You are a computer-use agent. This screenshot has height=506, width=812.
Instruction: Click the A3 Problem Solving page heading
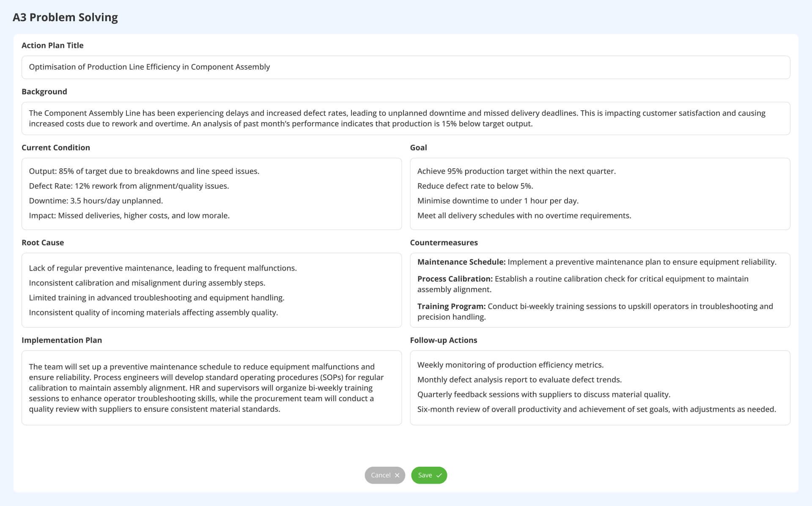65,17
